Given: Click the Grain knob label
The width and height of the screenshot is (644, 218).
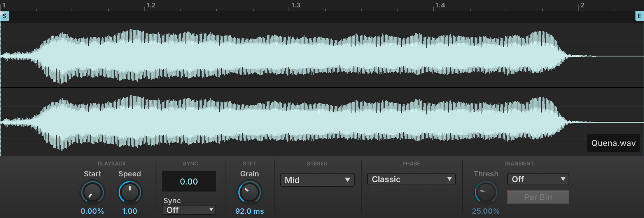Looking at the screenshot, I should pos(250,174).
